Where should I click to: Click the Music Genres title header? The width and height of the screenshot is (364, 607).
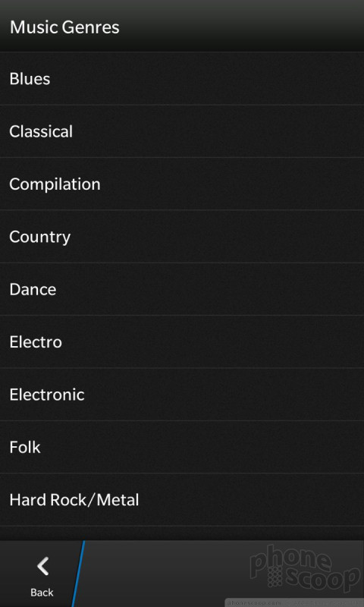[x=64, y=27]
